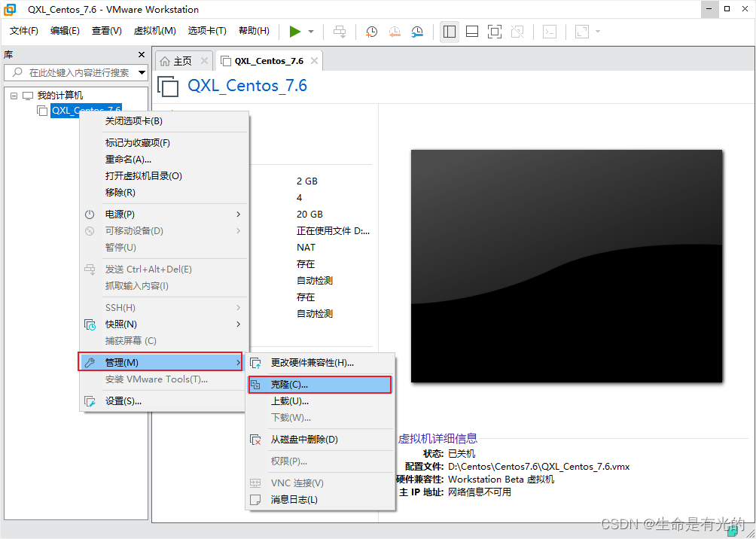This screenshot has height=539, width=756.
Task: Open the library search filter dropdown
Action: tap(142, 73)
